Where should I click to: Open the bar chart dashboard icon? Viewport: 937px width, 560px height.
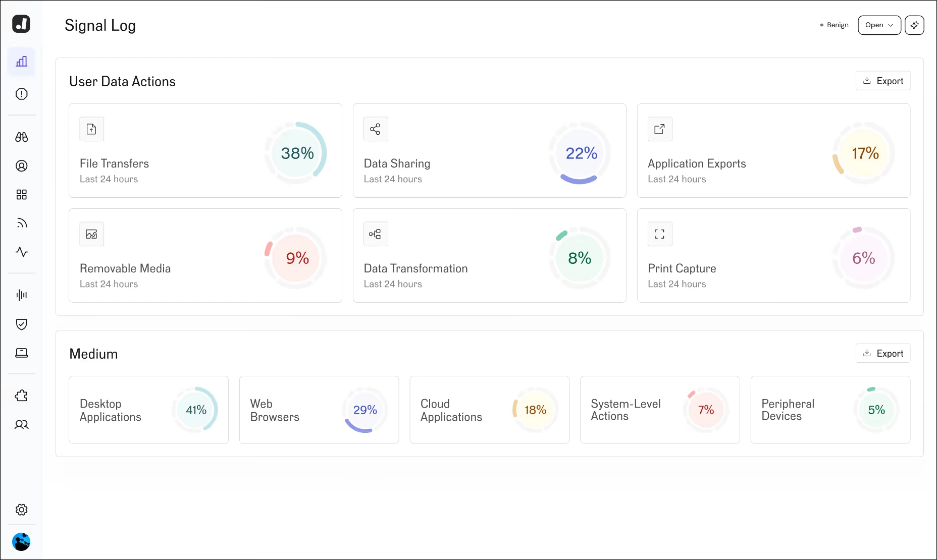tap(22, 62)
